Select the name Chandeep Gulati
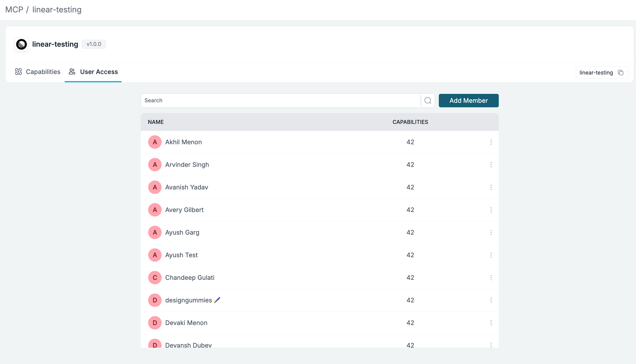The height and width of the screenshot is (364, 636). click(190, 278)
